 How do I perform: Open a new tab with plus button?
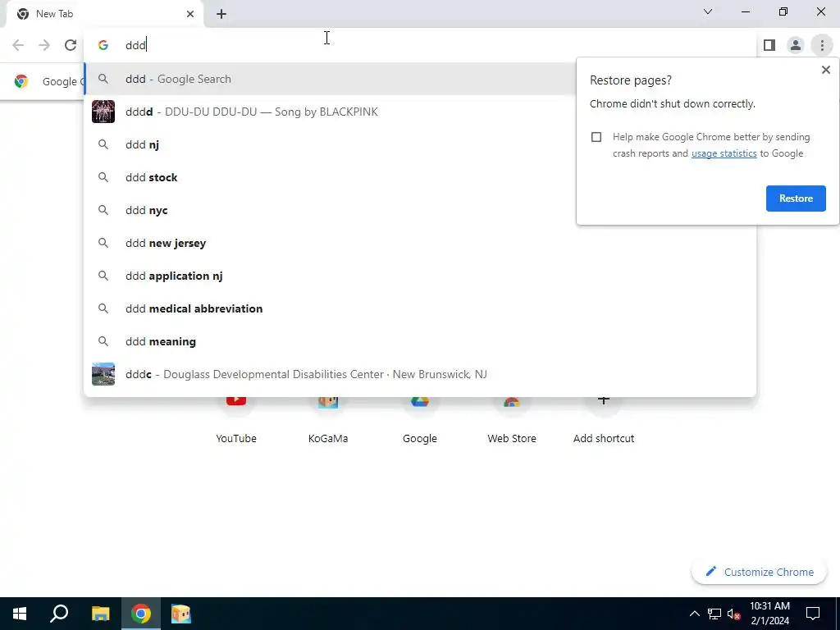pos(221,15)
